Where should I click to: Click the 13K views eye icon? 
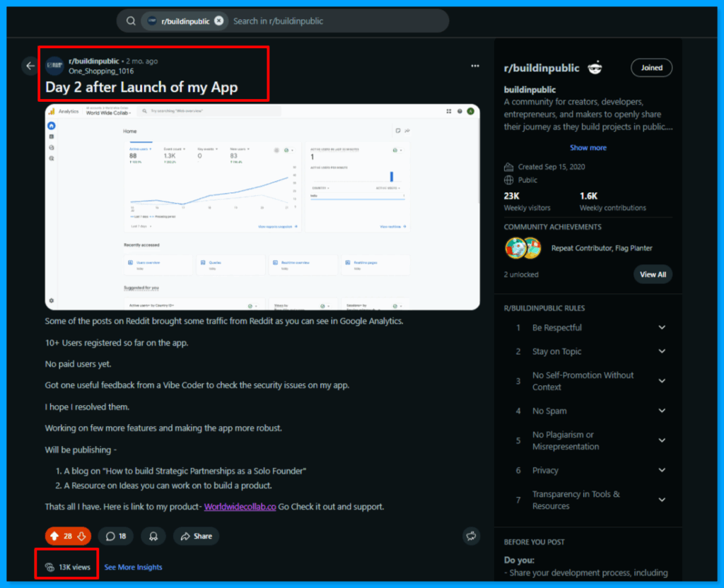click(x=49, y=568)
